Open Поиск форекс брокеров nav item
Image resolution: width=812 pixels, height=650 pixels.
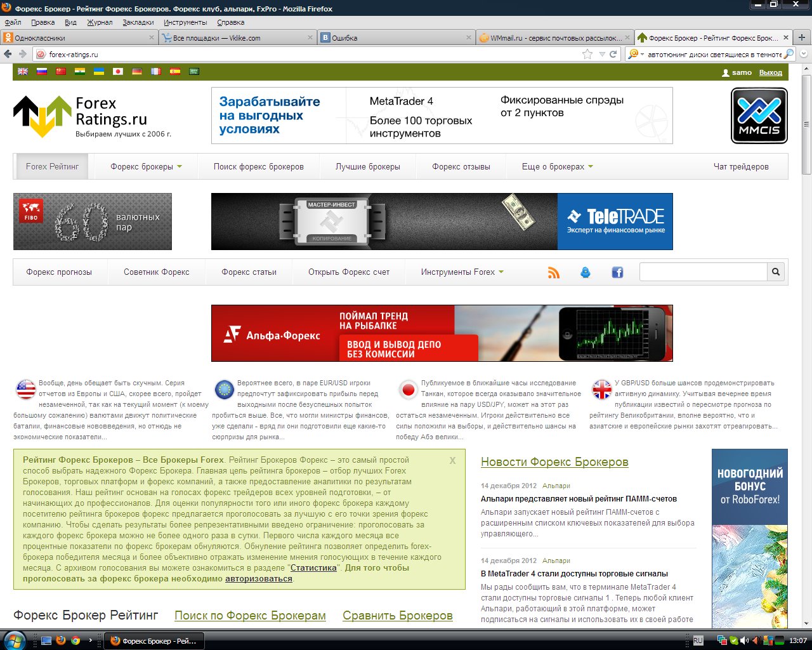[259, 166]
